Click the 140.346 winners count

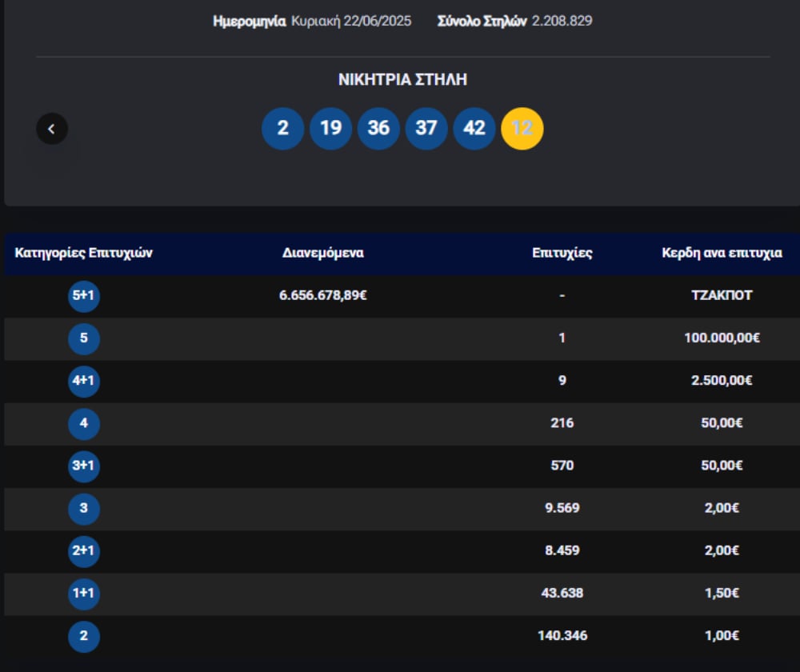tap(562, 636)
